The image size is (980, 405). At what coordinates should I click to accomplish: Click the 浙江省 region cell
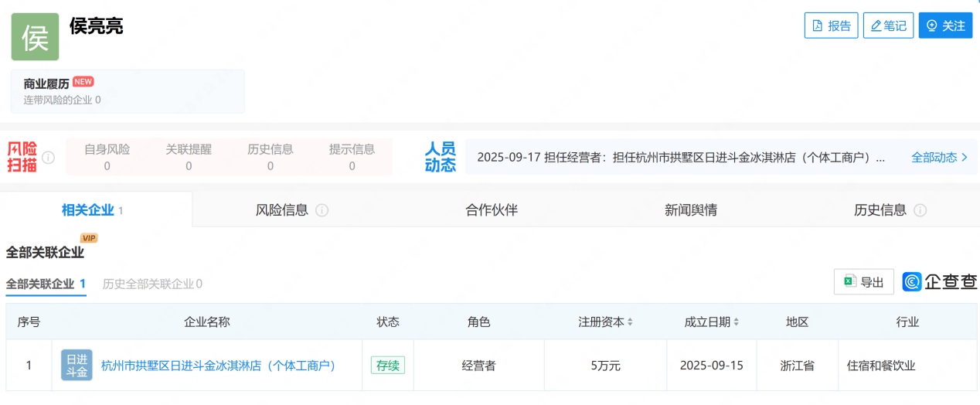[797, 366]
